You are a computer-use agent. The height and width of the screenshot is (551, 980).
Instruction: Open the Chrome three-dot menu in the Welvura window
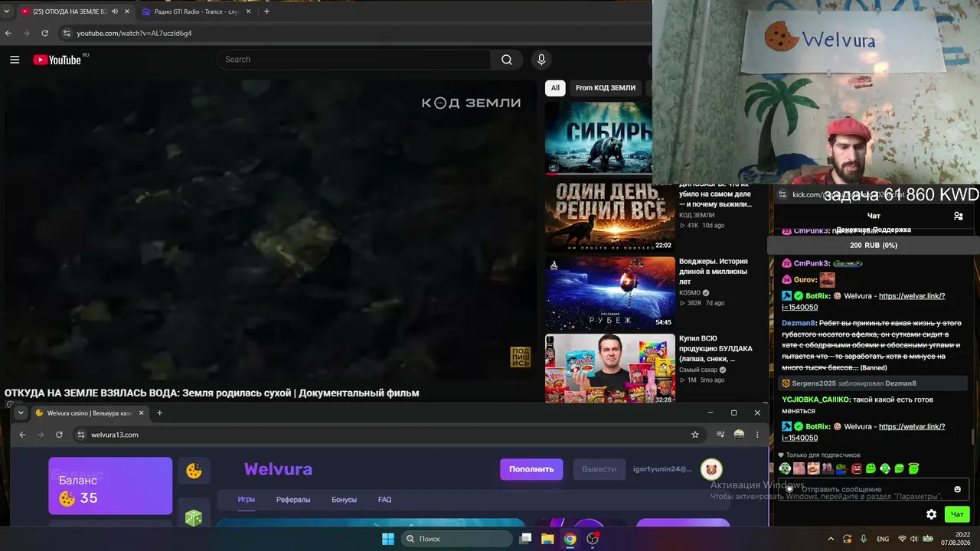757,435
